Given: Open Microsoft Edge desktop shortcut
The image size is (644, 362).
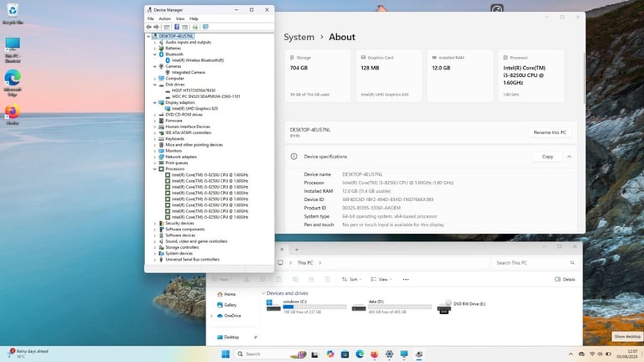Looking at the screenshot, I should click(13, 82).
